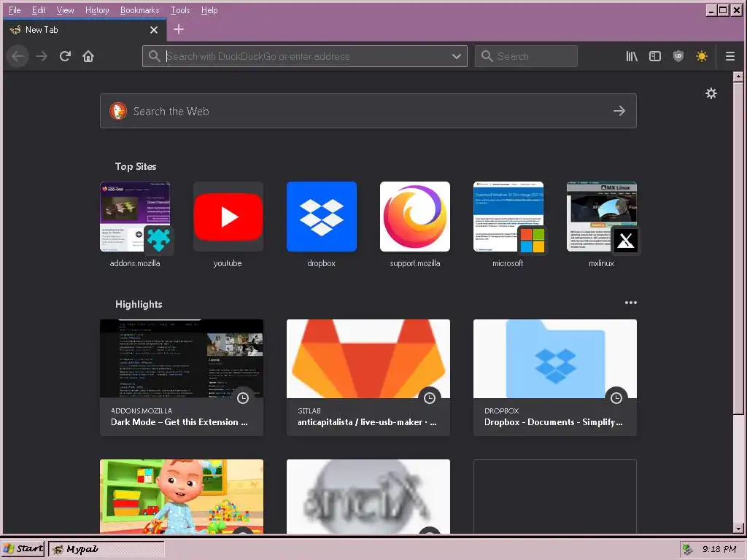Open the Help menu
747x560 pixels.
pyautogui.click(x=209, y=10)
